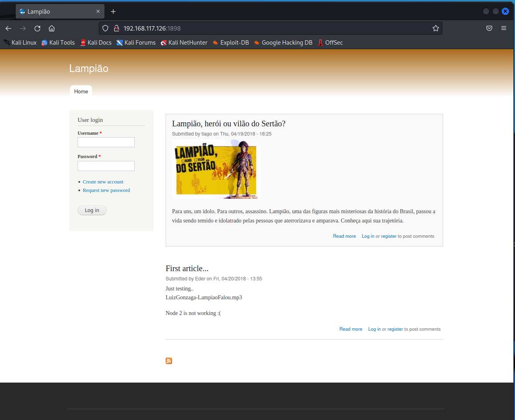
Task: Open tracking protection shield icon
Action: coord(105,28)
